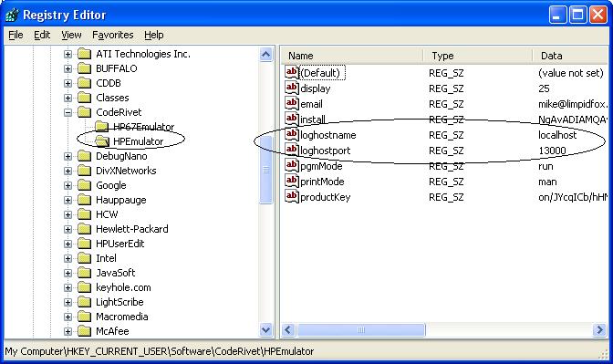The width and height of the screenshot is (613, 364).
Task: Expand the keyhole.com key
Action: coord(68,287)
